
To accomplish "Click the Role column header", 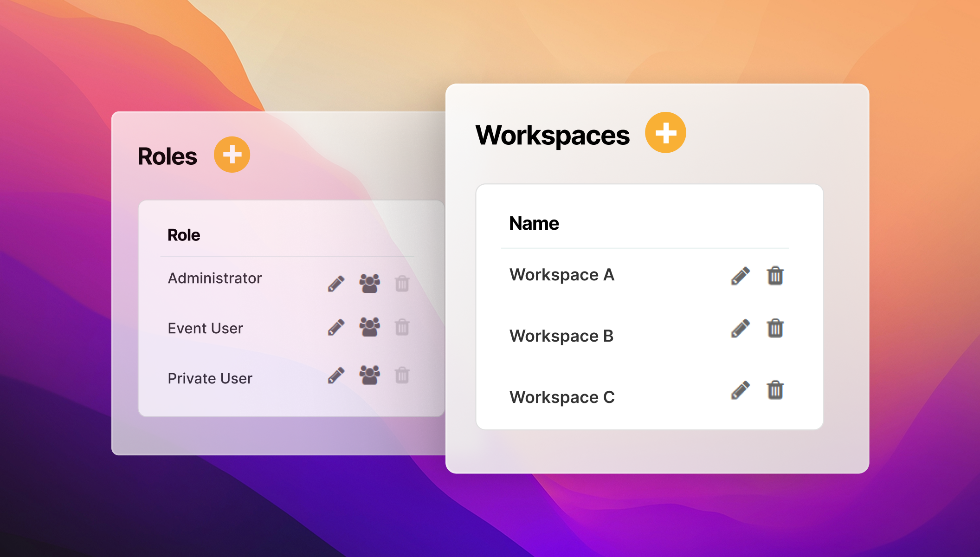I will [184, 235].
